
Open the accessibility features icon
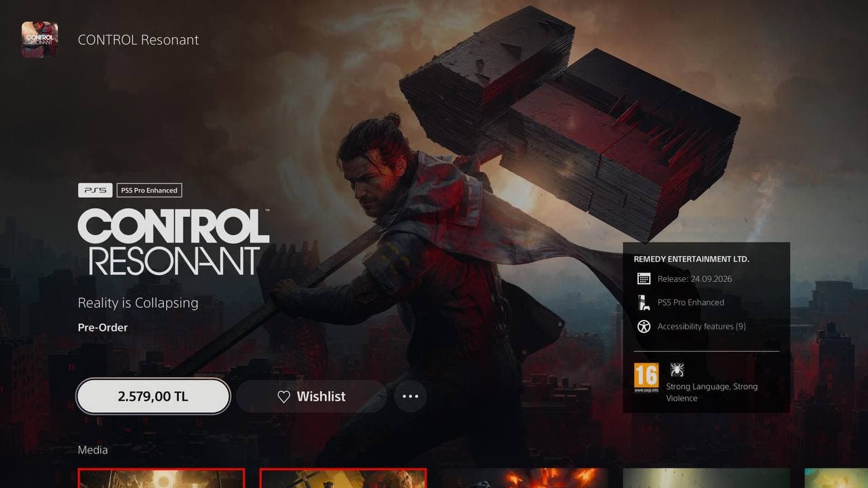tap(644, 326)
